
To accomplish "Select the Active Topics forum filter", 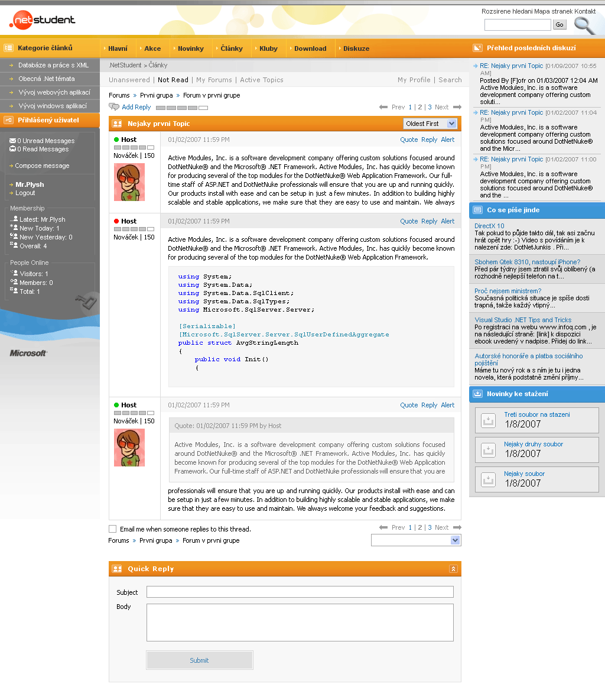I will click(262, 80).
